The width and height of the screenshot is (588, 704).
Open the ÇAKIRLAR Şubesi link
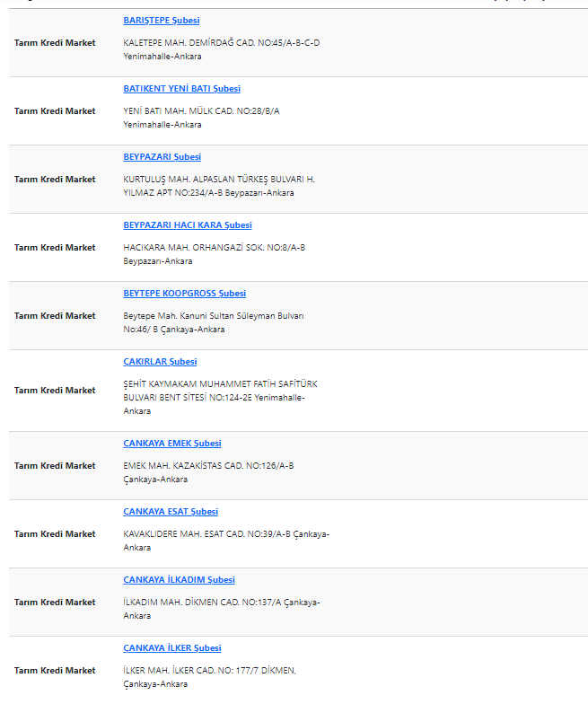point(160,362)
